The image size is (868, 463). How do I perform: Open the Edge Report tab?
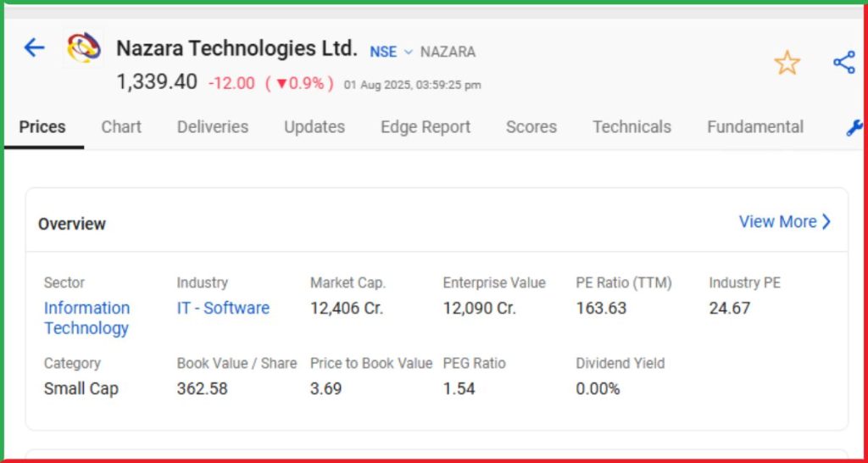coord(426,127)
